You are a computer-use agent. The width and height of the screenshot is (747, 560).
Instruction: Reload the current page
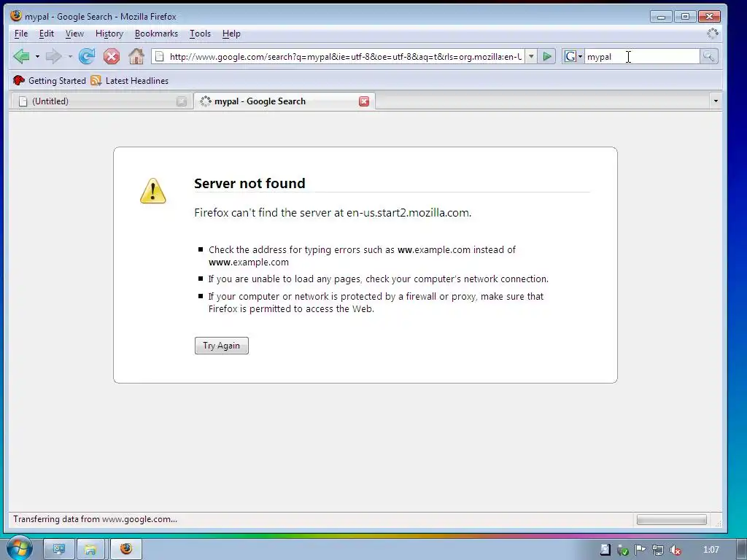(x=87, y=56)
